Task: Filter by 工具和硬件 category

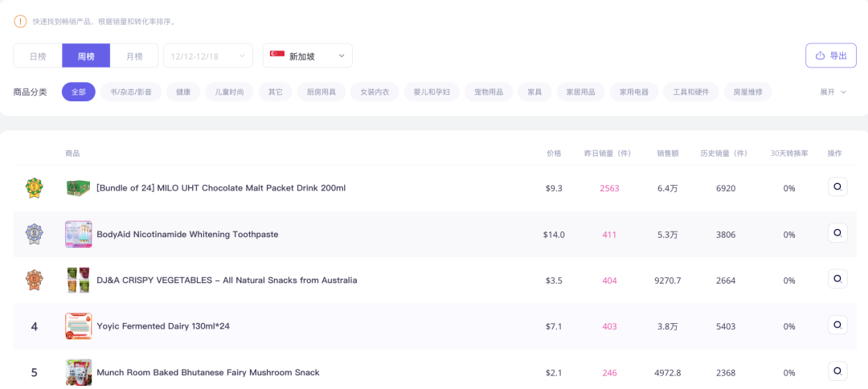Action: pos(691,92)
